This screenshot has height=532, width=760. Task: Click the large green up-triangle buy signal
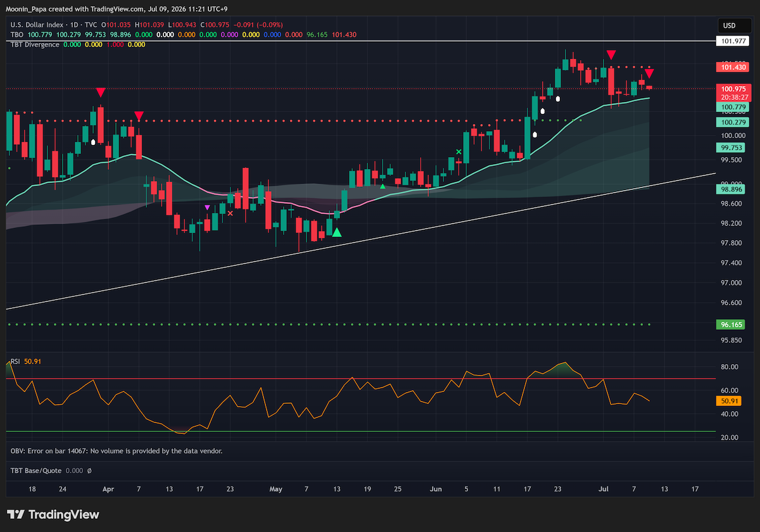337,232
